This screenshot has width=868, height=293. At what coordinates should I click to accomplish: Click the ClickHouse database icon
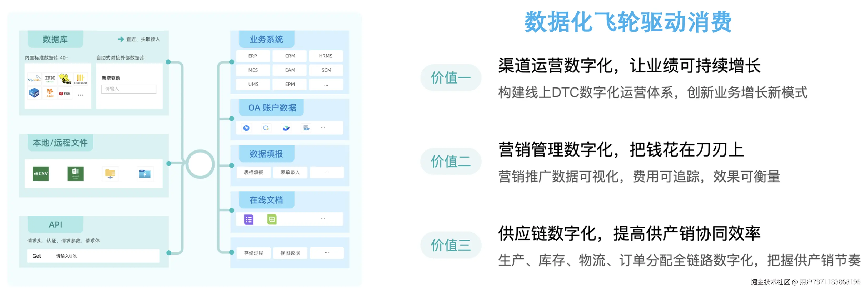pyautogui.click(x=80, y=79)
